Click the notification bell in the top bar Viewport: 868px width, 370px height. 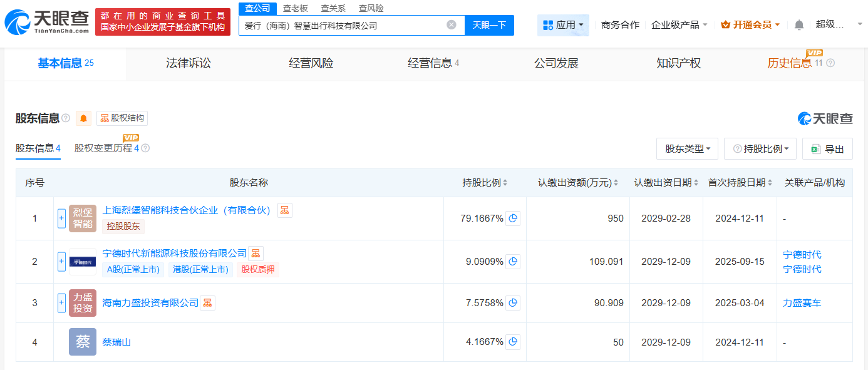click(800, 24)
